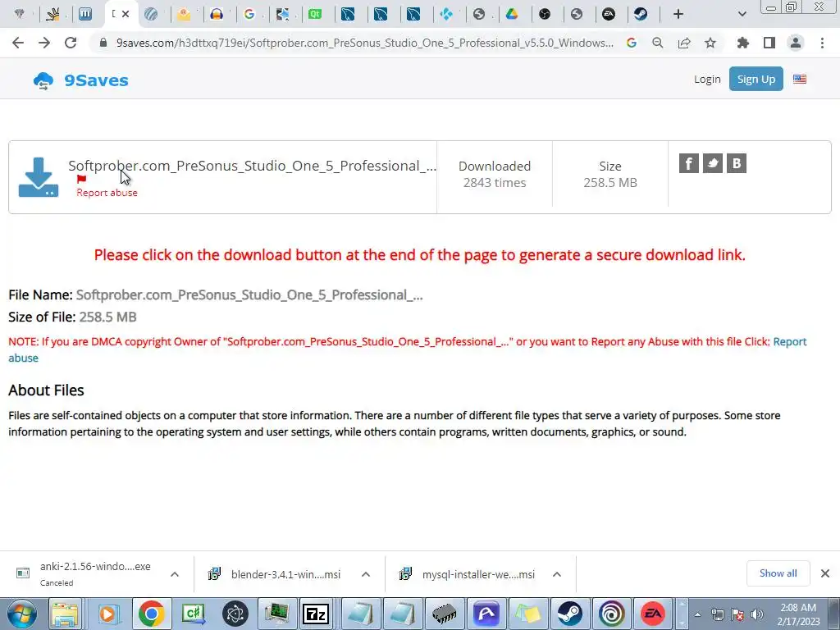The image size is (840, 630).
Task: Open the language flag selector
Action: click(800, 80)
